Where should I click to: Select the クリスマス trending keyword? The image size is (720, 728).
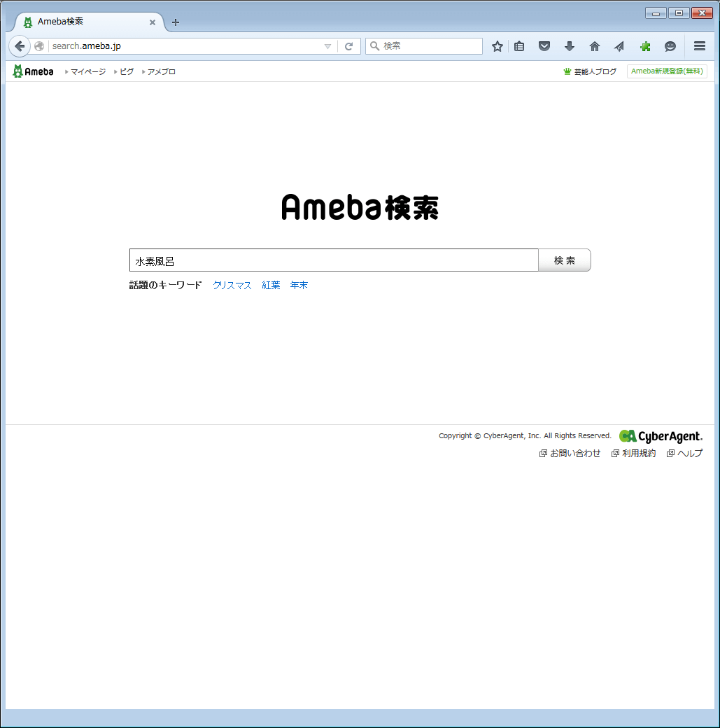coord(232,285)
